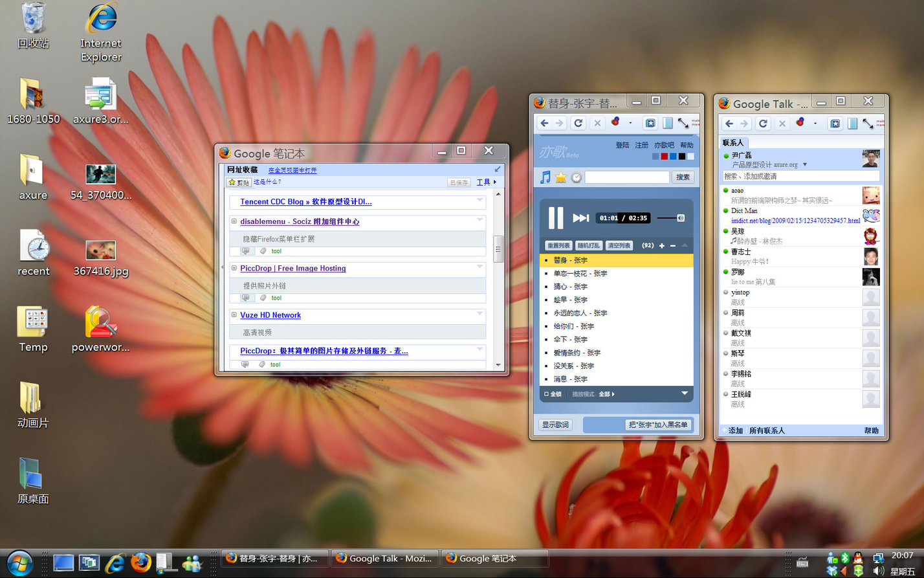Open the dropdown arrow on Vuze HD Network note
This screenshot has height=578, width=924.
point(480,313)
